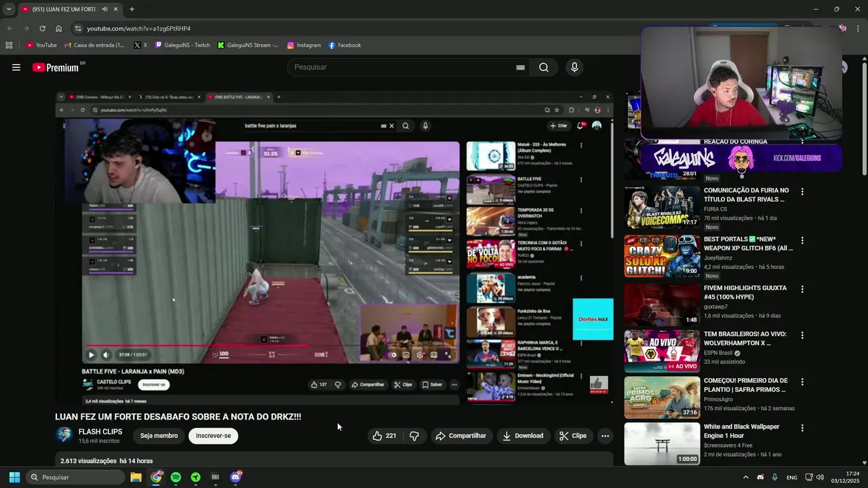Viewport: 868px width, 488px height.
Task: Open the JoeyRahmz channel link
Action: 718,258
